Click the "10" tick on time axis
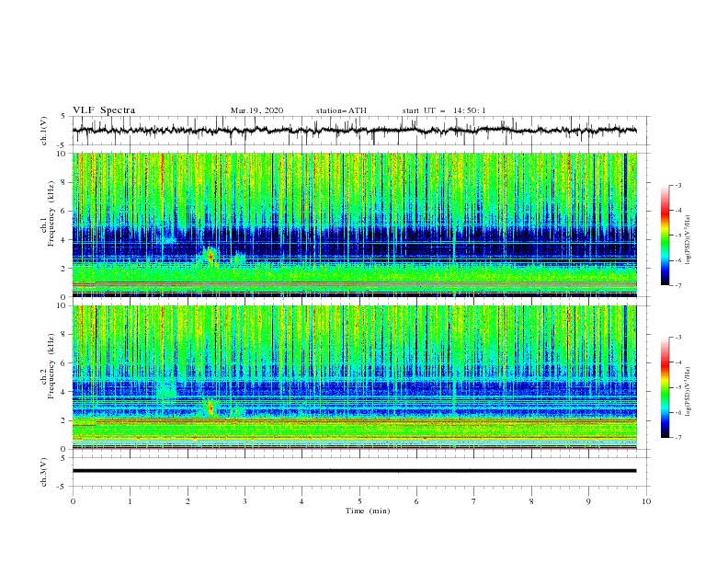Image resolution: width=728 pixels, height=563 pixels. 646,501
